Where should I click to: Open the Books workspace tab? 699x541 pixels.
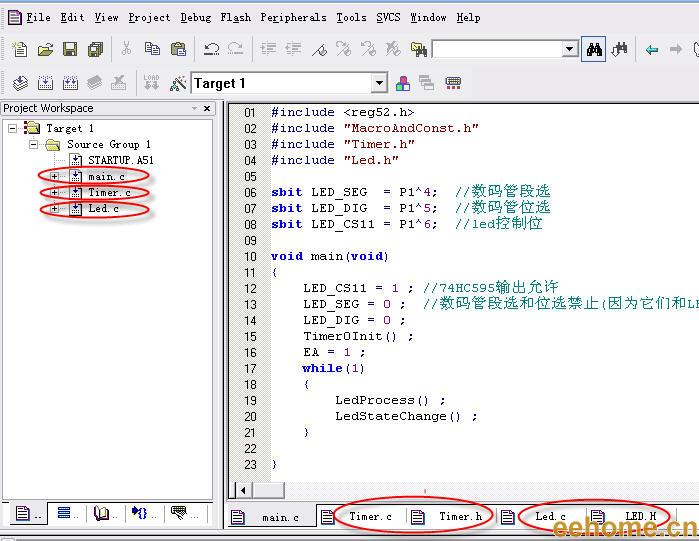pyautogui.click(x=105, y=514)
